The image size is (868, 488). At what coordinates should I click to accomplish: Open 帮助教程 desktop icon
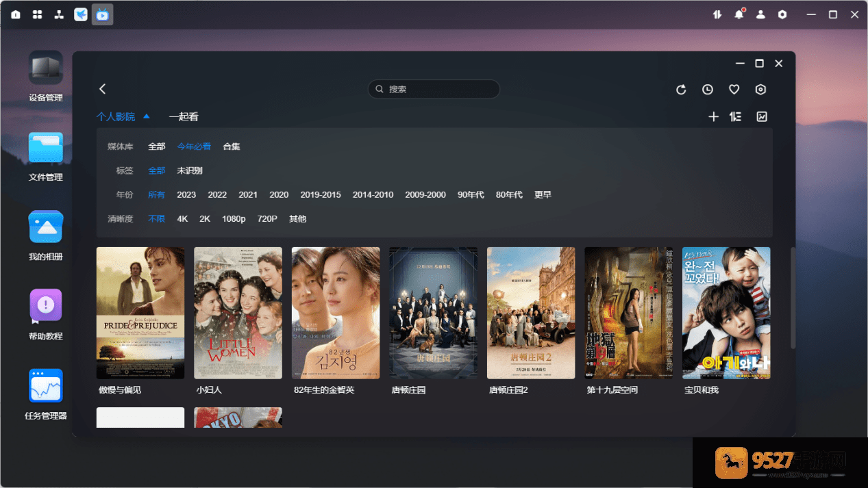pyautogui.click(x=46, y=316)
